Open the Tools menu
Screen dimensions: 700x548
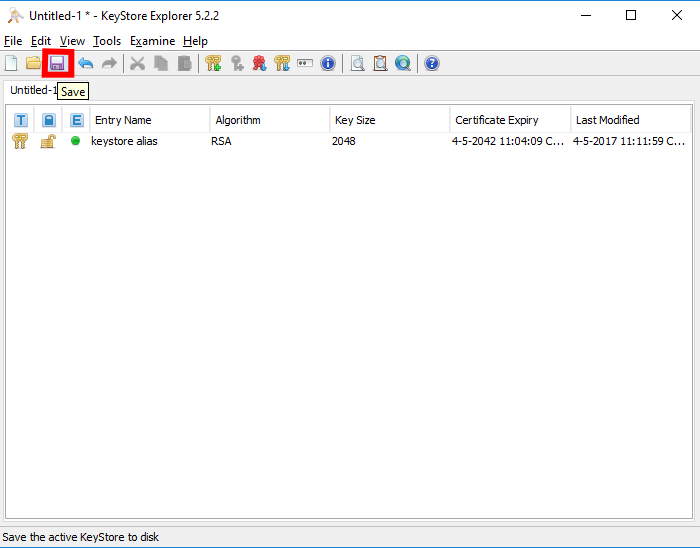(x=107, y=41)
